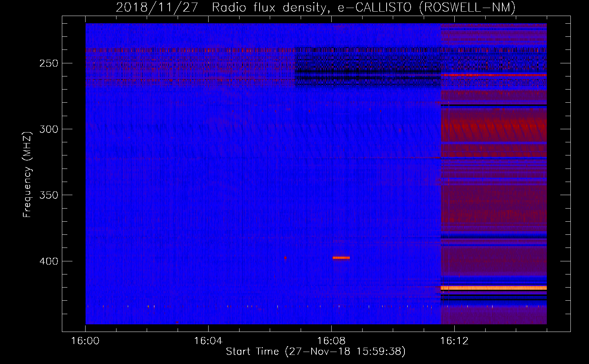Click the 400 frequency tick label
The height and width of the screenshot is (364, 589).
[x=49, y=261]
